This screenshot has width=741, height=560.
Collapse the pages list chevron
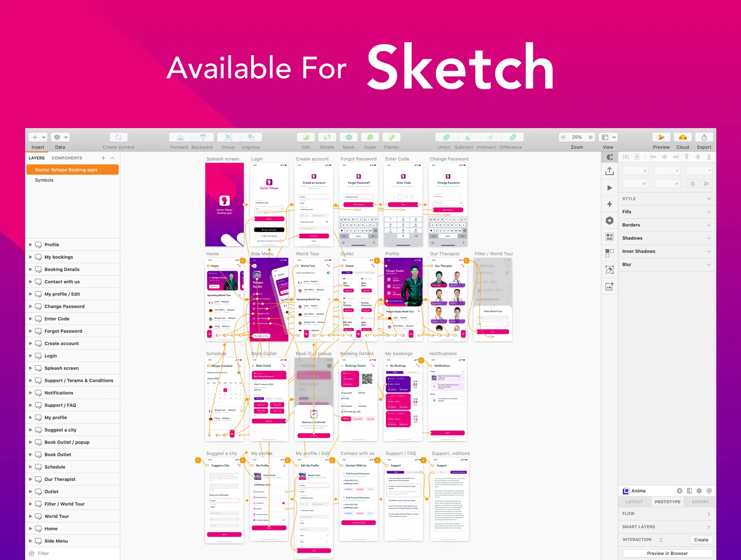click(x=112, y=158)
